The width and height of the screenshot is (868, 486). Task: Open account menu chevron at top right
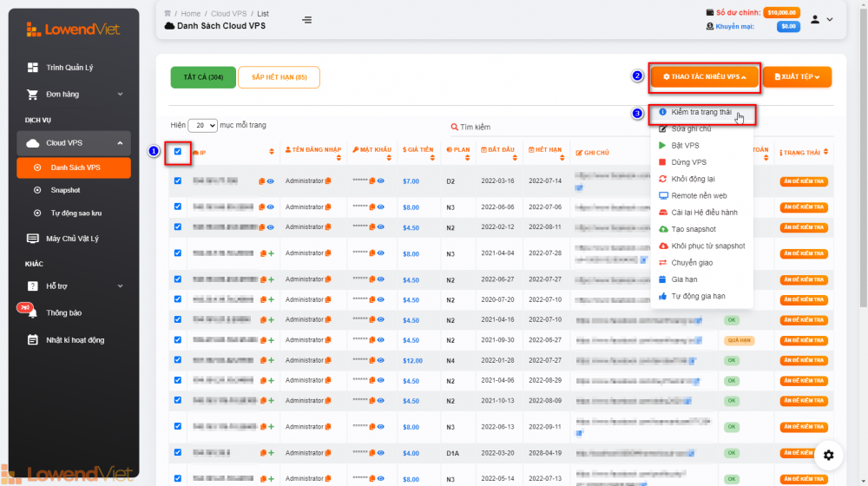(x=830, y=19)
